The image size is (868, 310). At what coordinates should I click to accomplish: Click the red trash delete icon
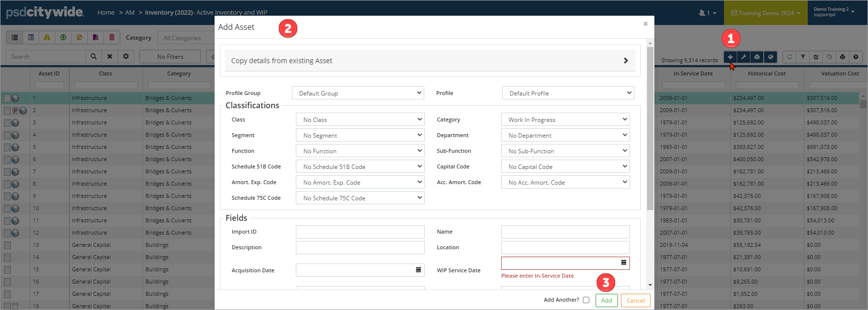[x=112, y=37]
